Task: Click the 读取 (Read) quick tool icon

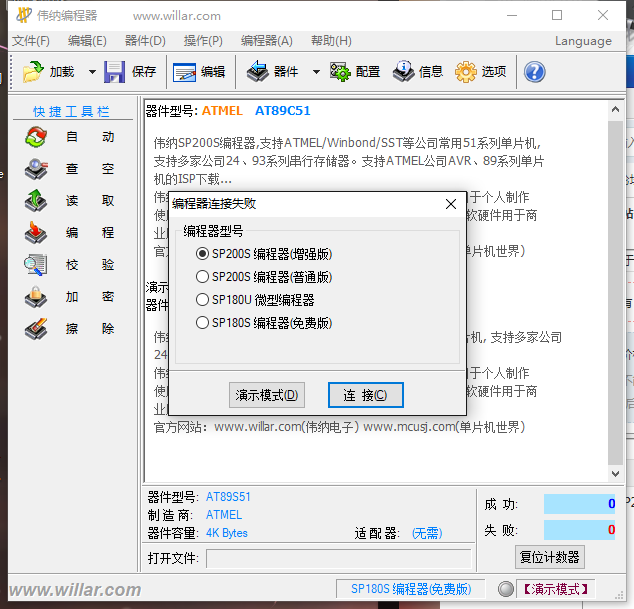Action: coord(36,201)
